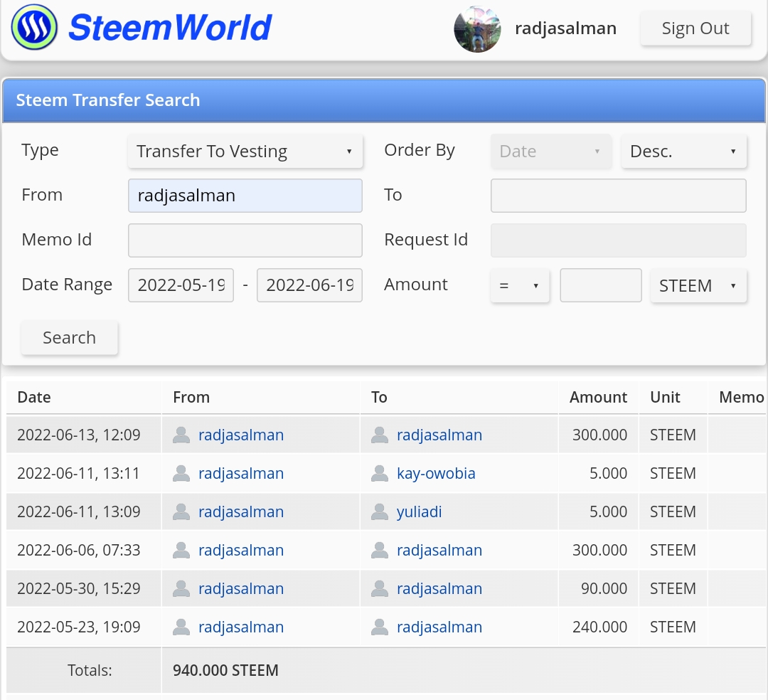The height and width of the screenshot is (700, 768).
Task: Click From user icon in 2022-05-30 row
Action: tap(181, 588)
